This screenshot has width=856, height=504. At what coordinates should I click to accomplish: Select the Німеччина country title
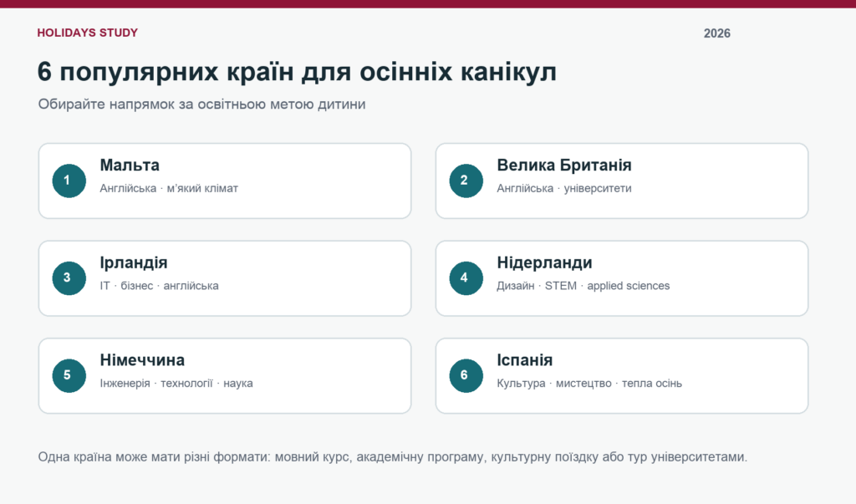(142, 360)
